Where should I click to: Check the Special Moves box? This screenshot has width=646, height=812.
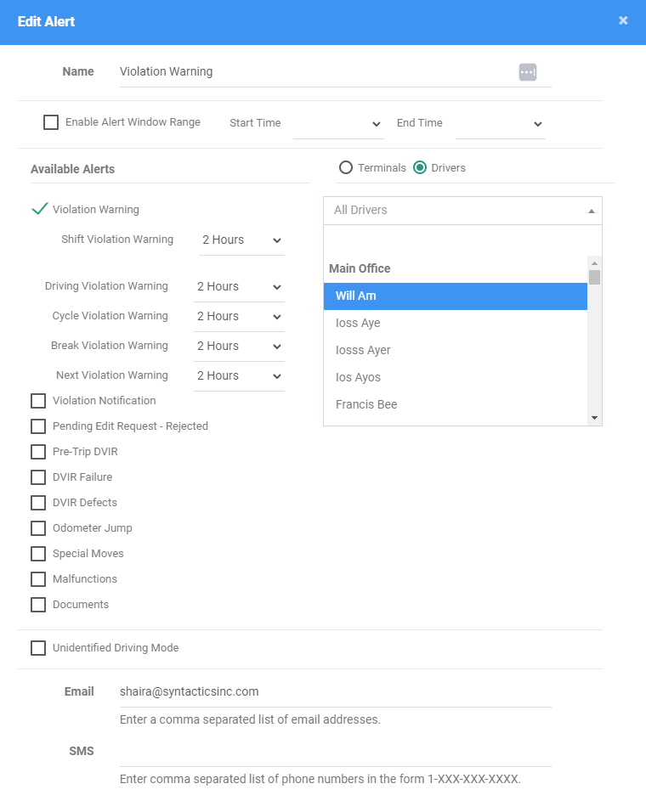(x=38, y=554)
